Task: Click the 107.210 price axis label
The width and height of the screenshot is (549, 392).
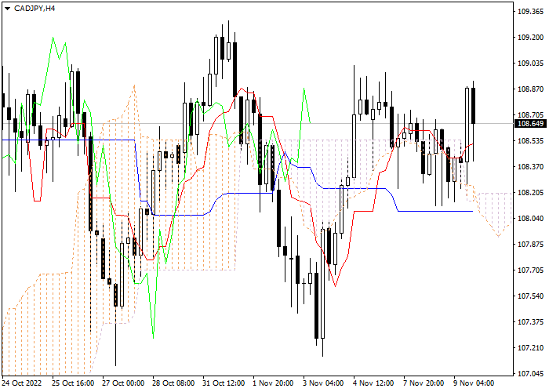Action: 530,348
